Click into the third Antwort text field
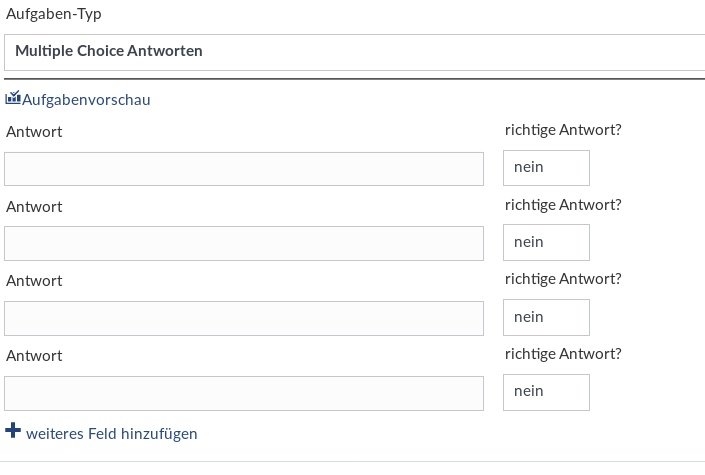Screen dimensions: 705x475 [244, 318]
